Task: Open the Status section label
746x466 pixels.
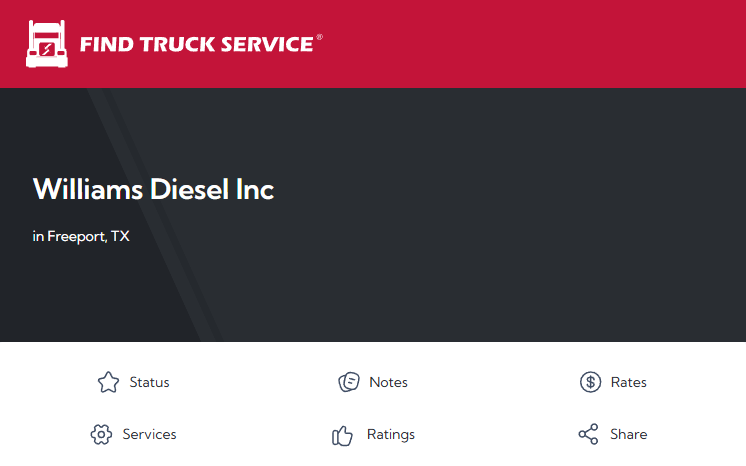Action: pyautogui.click(x=149, y=382)
